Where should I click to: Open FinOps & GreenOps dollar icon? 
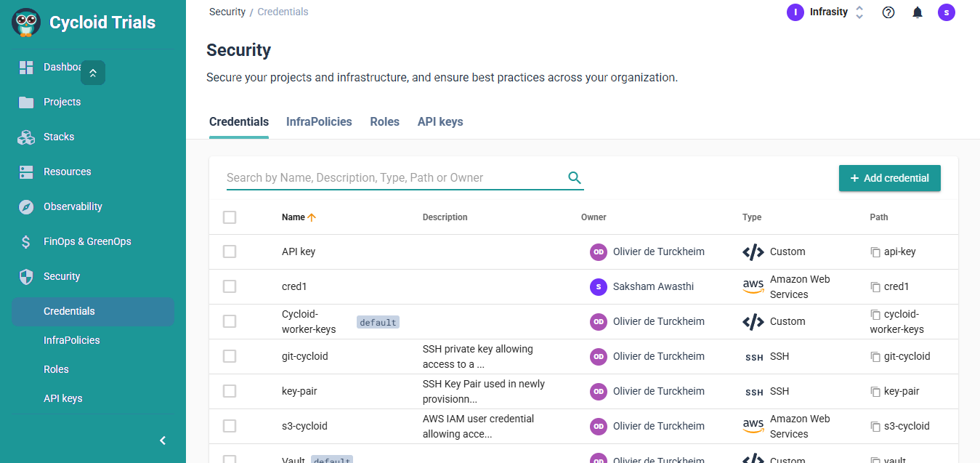[x=26, y=242]
